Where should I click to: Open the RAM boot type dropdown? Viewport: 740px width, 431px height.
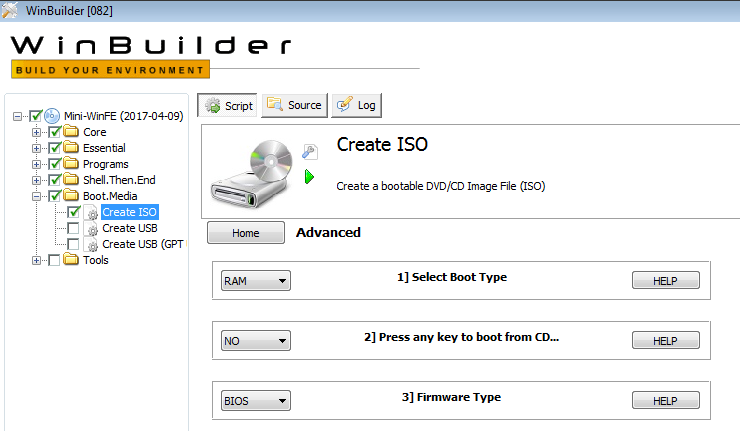(x=255, y=281)
